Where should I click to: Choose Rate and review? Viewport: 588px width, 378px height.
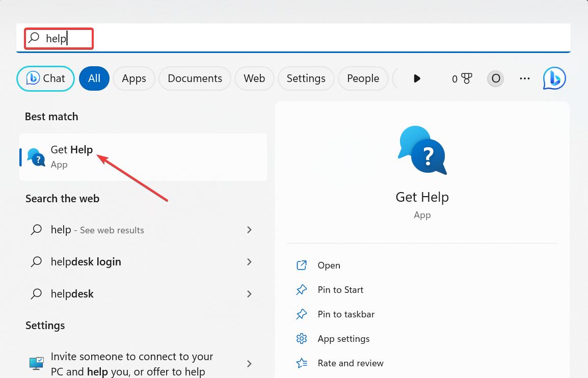tap(351, 363)
